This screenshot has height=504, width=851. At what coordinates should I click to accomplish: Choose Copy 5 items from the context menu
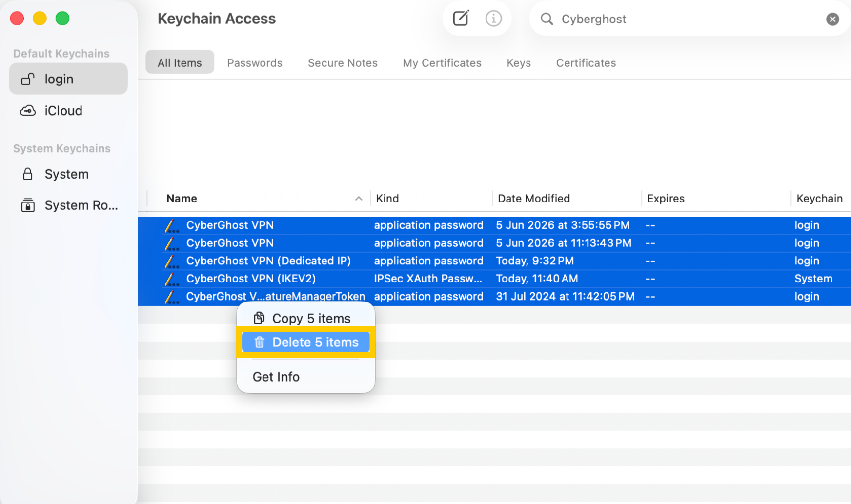(305, 318)
